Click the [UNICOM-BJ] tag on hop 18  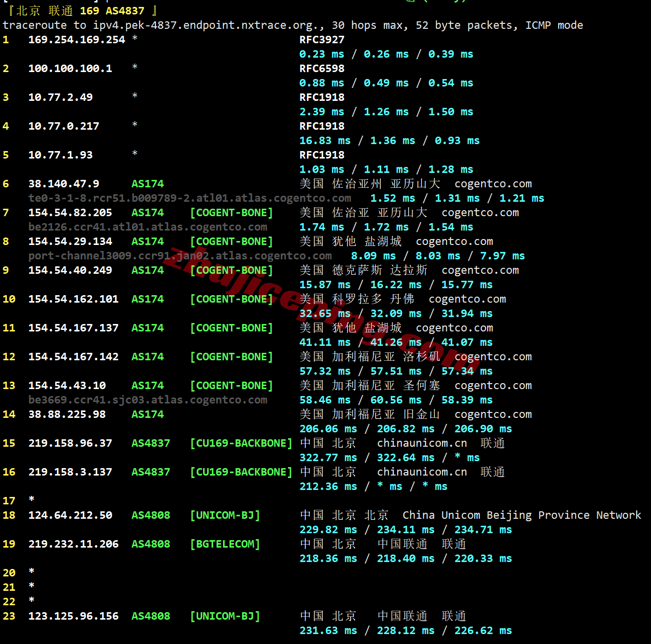click(x=225, y=515)
